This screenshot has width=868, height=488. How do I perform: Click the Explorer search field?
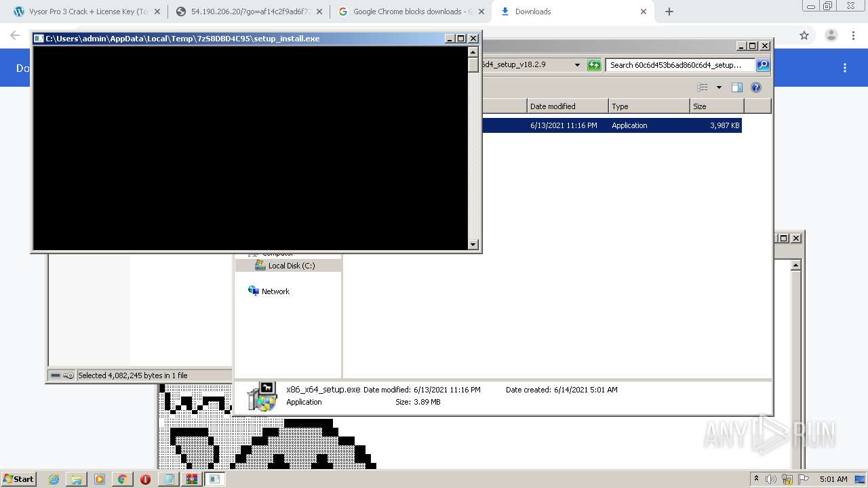pyautogui.click(x=680, y=65)
